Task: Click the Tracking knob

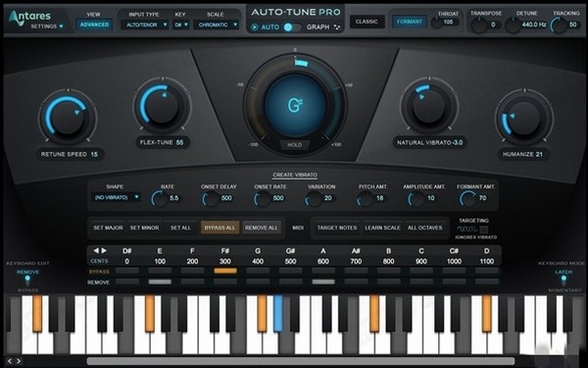Action: (x=559, y=25)
